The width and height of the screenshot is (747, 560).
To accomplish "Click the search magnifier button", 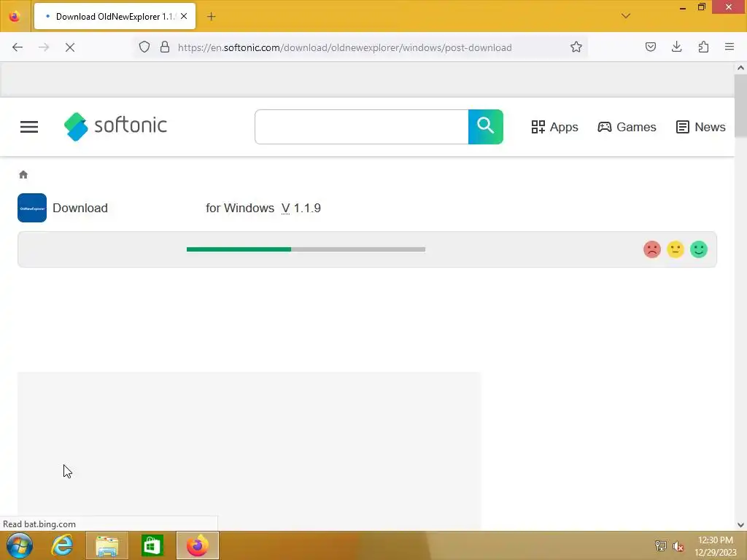I will (x=485, y=127).
